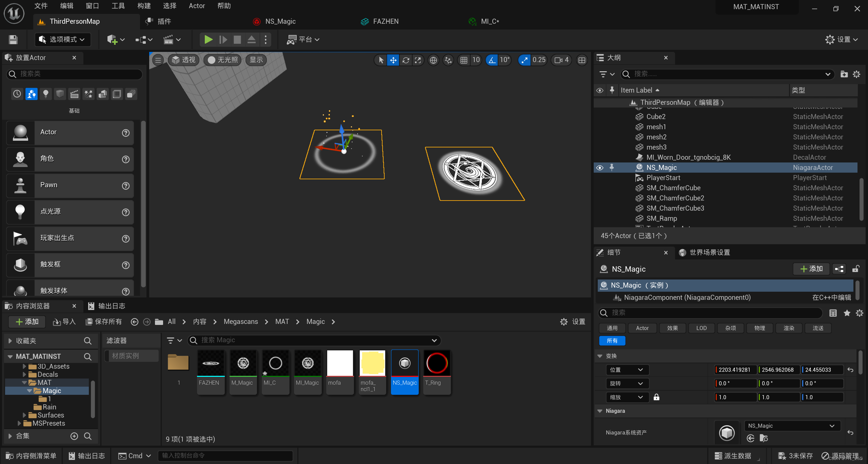Click the Niagara particle system icon in outliner
868x464 pixels.
point(638,167)
